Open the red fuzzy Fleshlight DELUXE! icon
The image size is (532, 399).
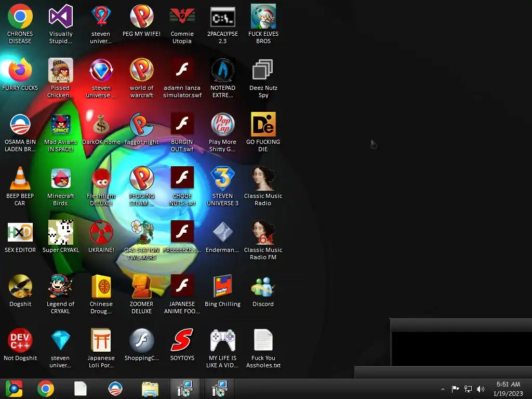pyautogui.click(x=101, y=178)
